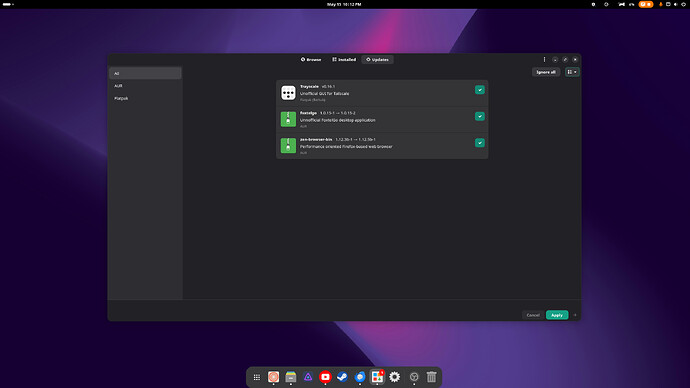Expand the details arrow beside Apply
Image resolution: width=690 pixels, height=388 pixels.
(575, 315)
